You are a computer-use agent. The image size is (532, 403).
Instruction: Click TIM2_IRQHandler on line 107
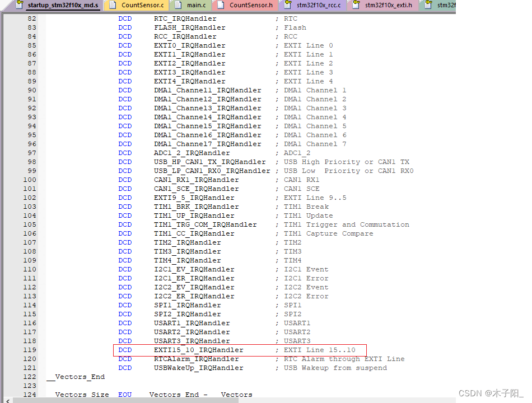click(187, 242)
